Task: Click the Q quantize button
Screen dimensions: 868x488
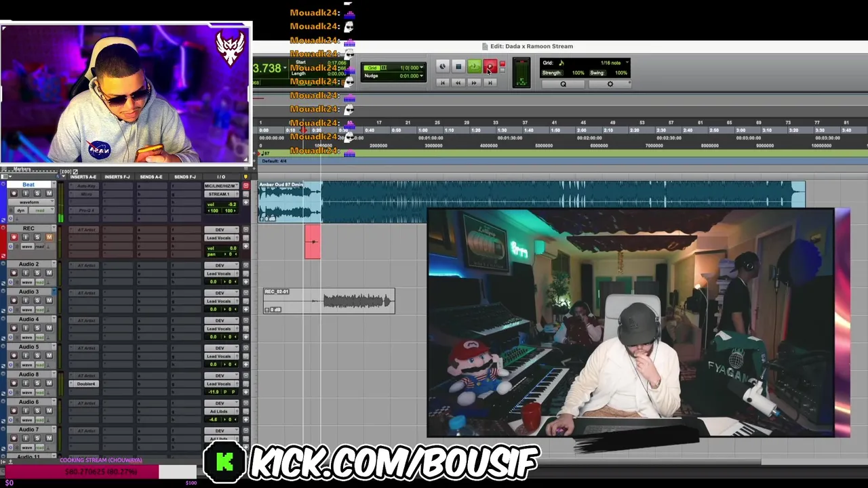Action: 563,84
